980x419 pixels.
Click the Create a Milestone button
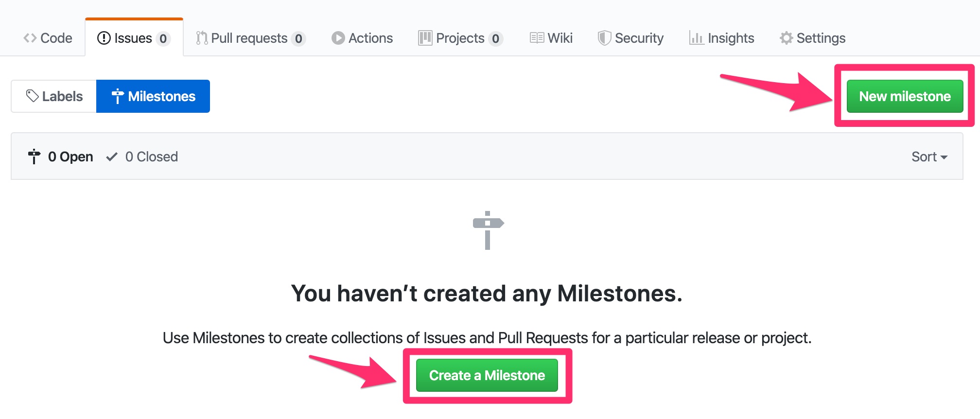tap(487, 375)
